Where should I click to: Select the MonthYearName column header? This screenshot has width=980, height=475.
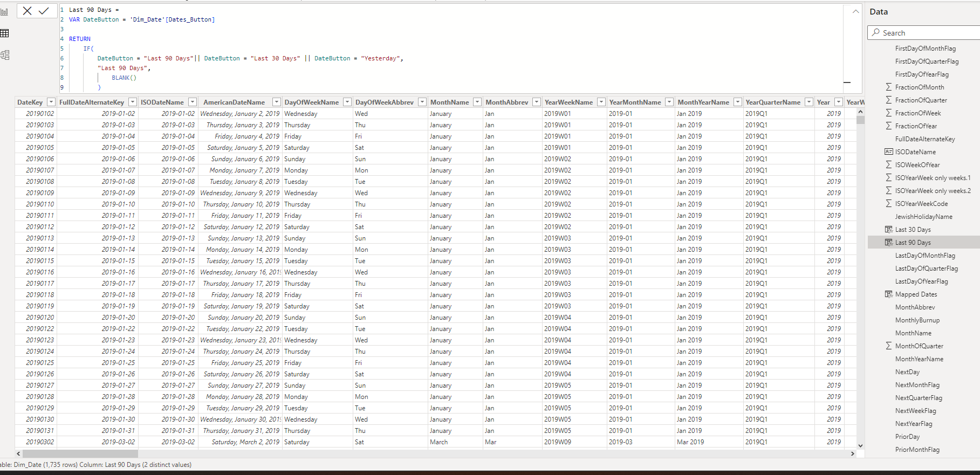pyautogui.click(x=703, y=102)
